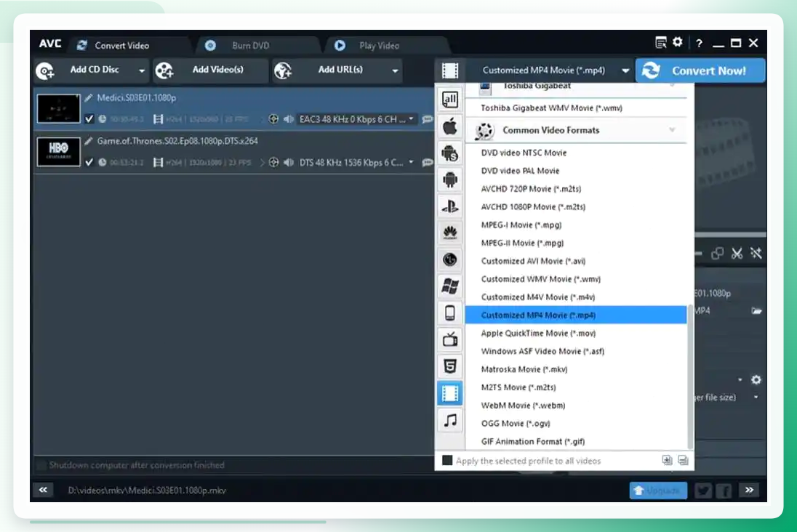Open the settings gear in title bar
The width and height of the screenshot is (797, 532).
click(678, 42)
